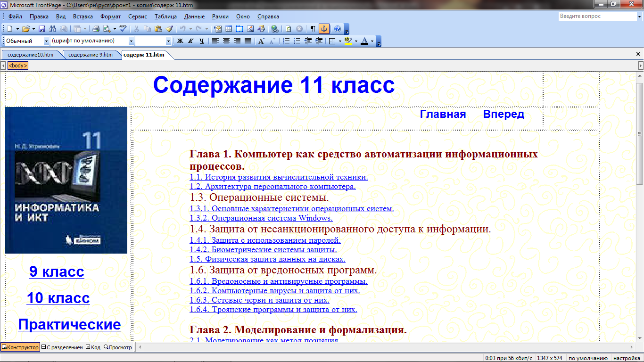Click the Undo arrow icon

pos(182,29)
